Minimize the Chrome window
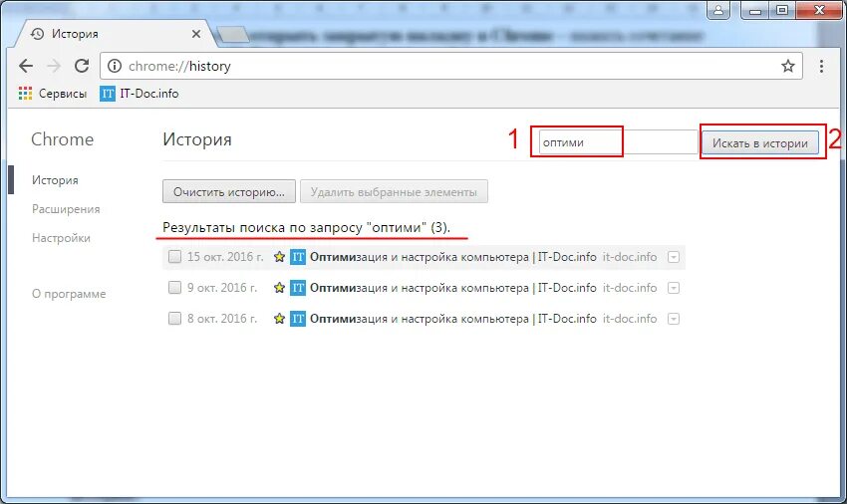 point(755,10)
